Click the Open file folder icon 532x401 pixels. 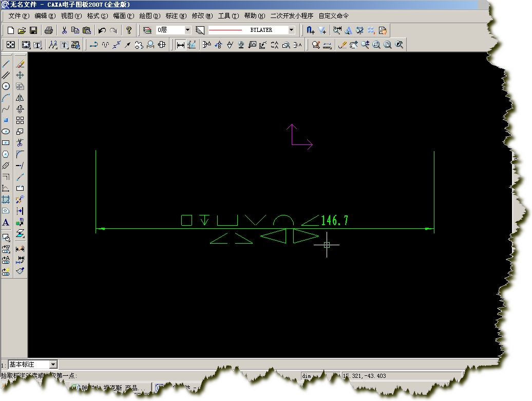(x=22, y=30)
